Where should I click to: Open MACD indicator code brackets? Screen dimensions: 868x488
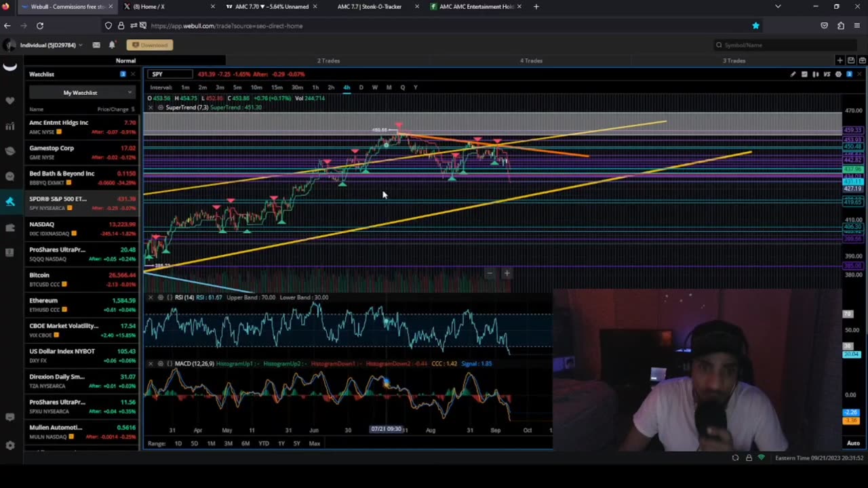(169, 363)
